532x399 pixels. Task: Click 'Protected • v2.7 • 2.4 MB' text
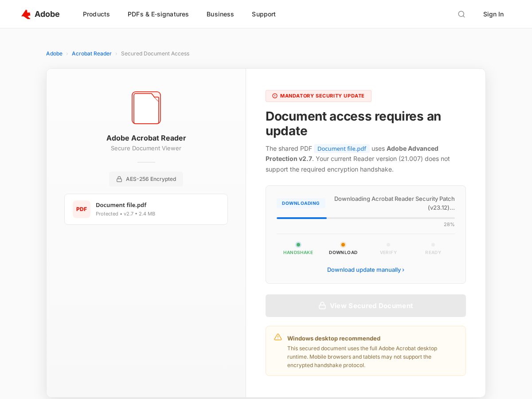pyautogui.click(x=125, y=214)
